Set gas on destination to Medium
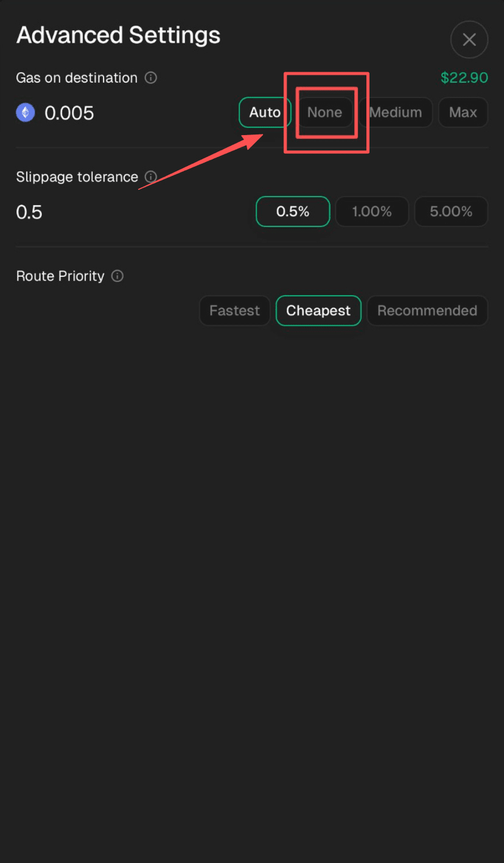The width and height of the screenshot is (504, 863). [x=396, y=113]
